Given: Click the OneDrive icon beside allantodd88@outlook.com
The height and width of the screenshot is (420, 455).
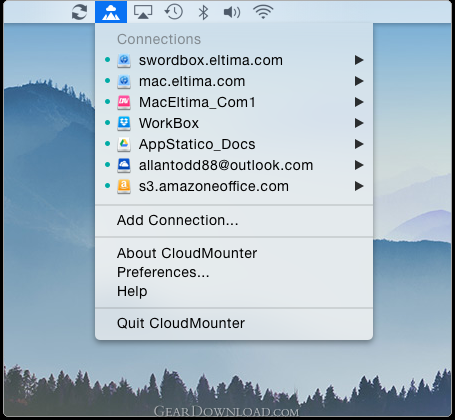Looking at the screenshot, I should tap(124, 165).
